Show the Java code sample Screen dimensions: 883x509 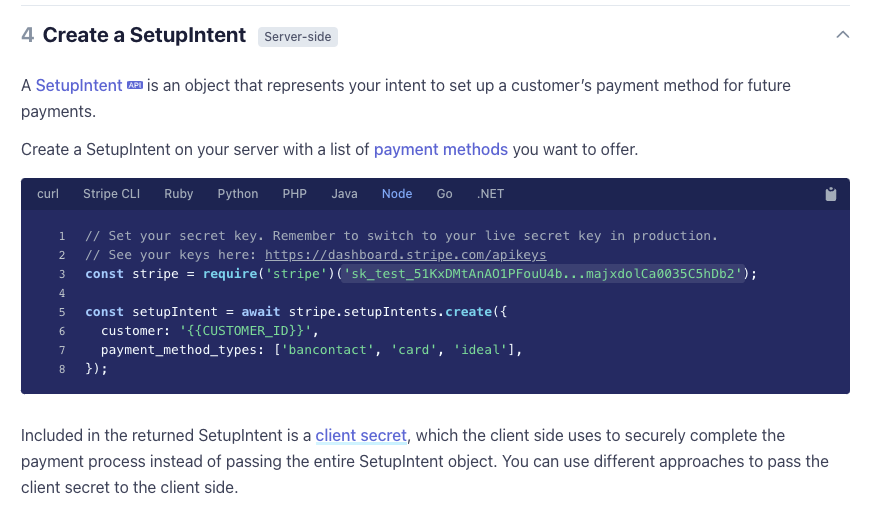[344, 194]
